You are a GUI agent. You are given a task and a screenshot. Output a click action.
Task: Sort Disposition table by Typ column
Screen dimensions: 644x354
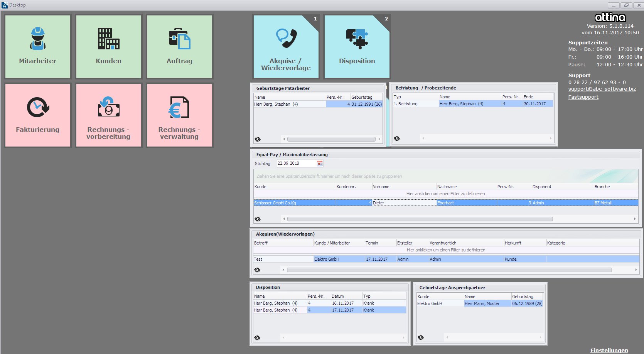[x=384, y=296]
